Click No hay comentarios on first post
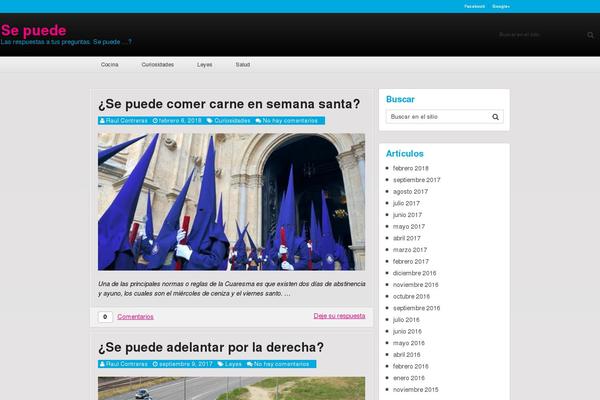 290,121
